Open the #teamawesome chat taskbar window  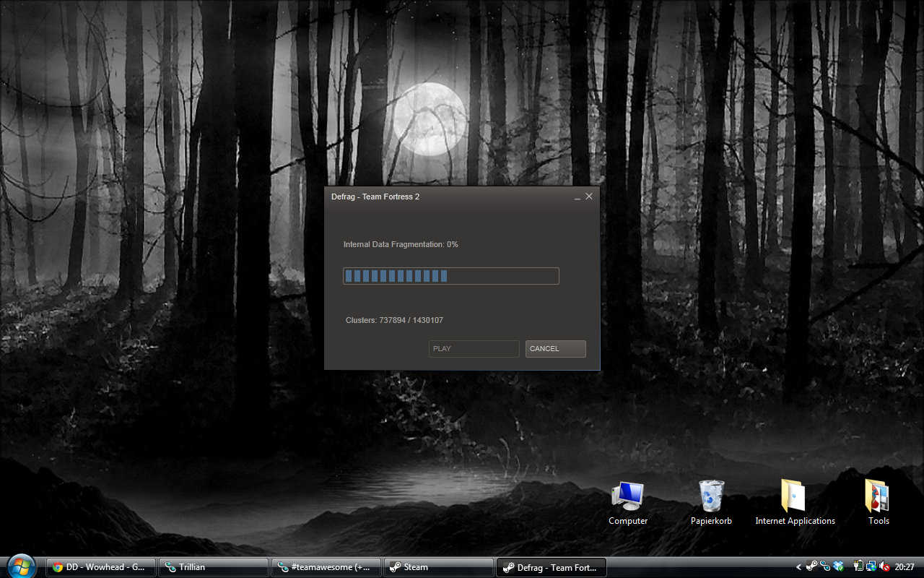point(326,567)
